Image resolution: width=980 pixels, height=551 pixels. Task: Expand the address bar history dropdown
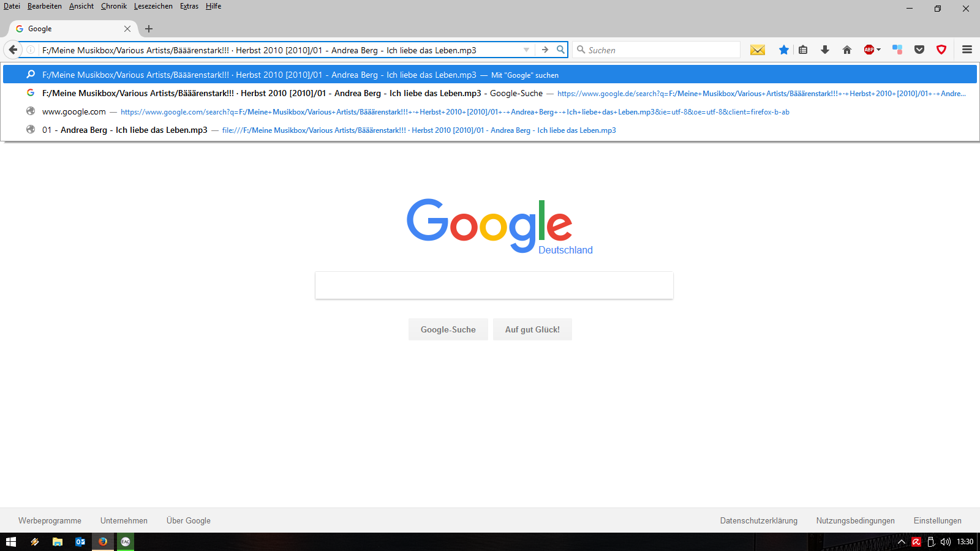526,50
